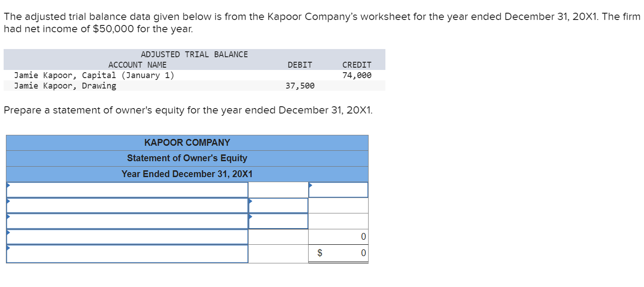The height and width of the screenshot is (287, 644).
Task: Click the third row's amount entry cell
Action: click(278, 221)
